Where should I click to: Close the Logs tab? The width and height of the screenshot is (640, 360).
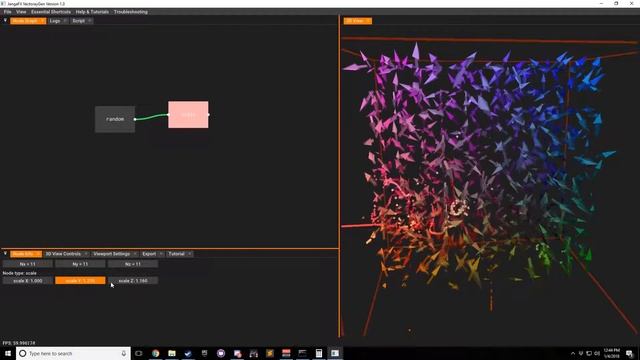pos(65,21)
